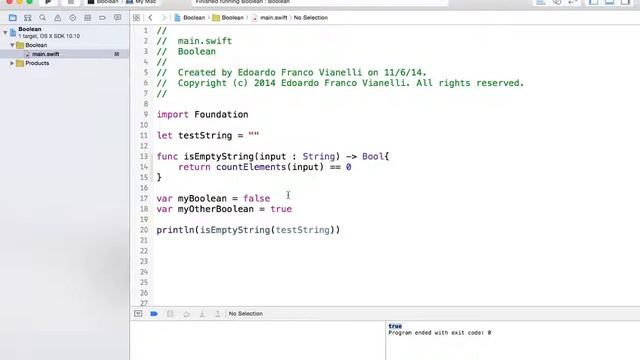The width and height of the screenshot is (640, 360).
Task: Click the Step Over debug icon
Action: pos(186,313)
